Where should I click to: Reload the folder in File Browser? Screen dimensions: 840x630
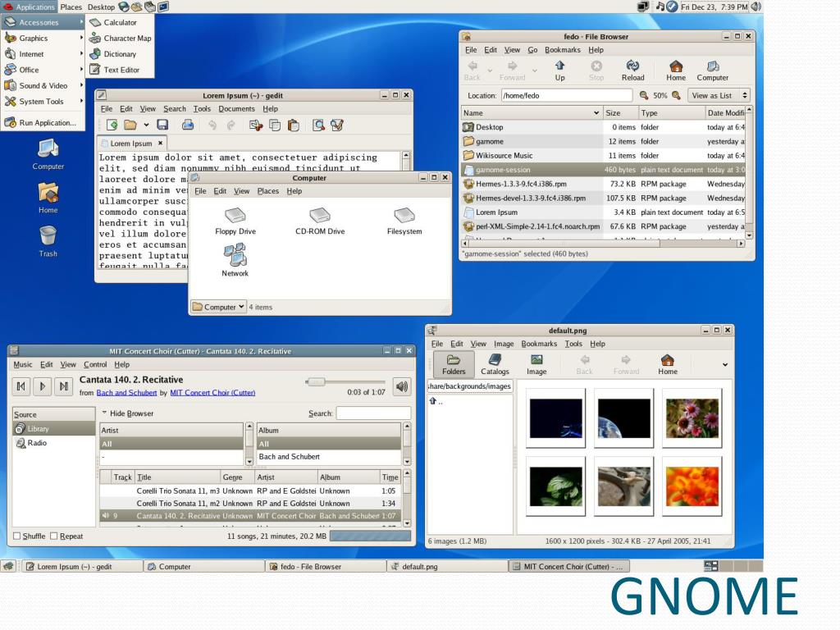coord(632,71)
